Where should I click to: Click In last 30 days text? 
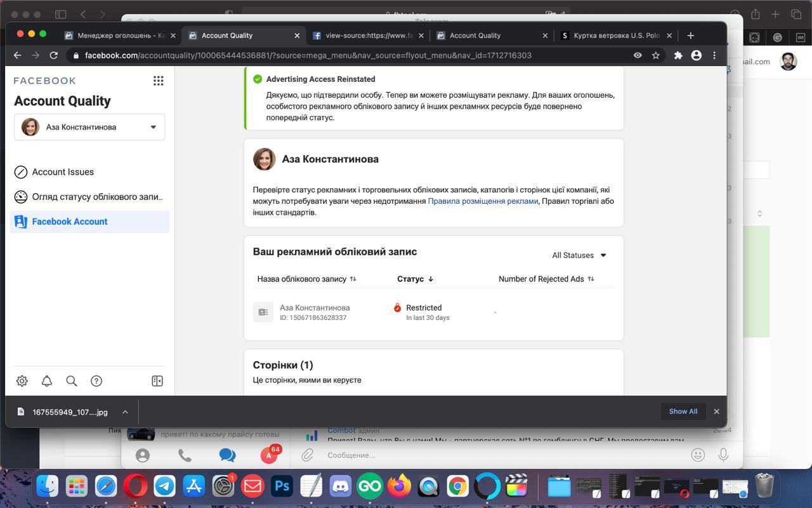coord(428,317)
